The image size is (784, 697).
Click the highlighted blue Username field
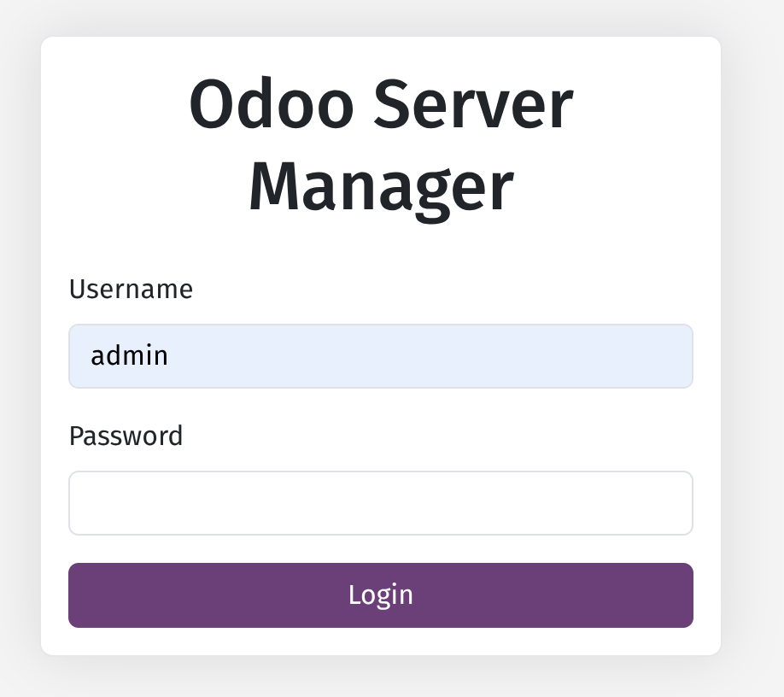(381, 356)
